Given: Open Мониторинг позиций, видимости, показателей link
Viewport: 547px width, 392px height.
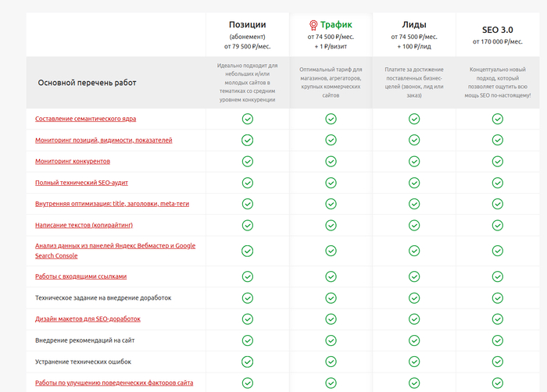Looking at the screenshot, I should click(103, 140).
